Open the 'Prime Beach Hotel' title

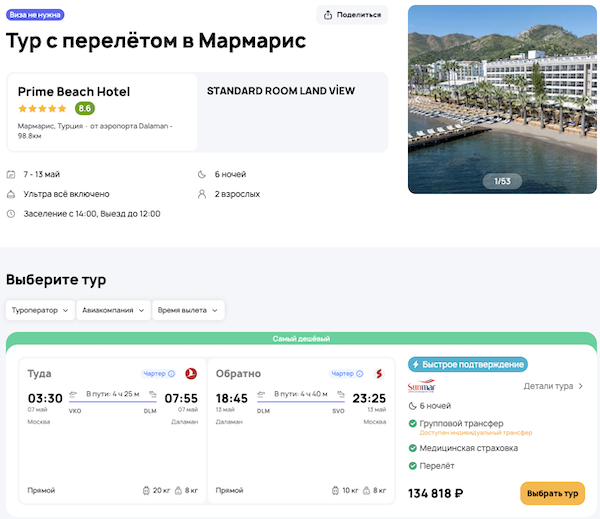[x=73, y=91]
